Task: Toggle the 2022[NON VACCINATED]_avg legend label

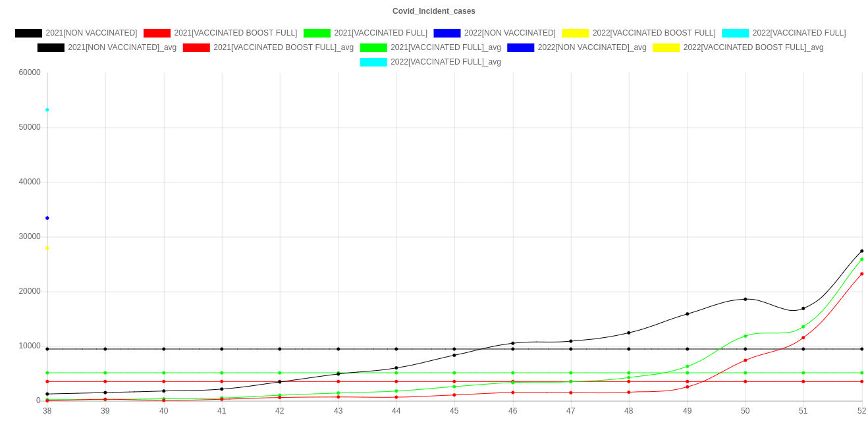Action: point(591,47)
